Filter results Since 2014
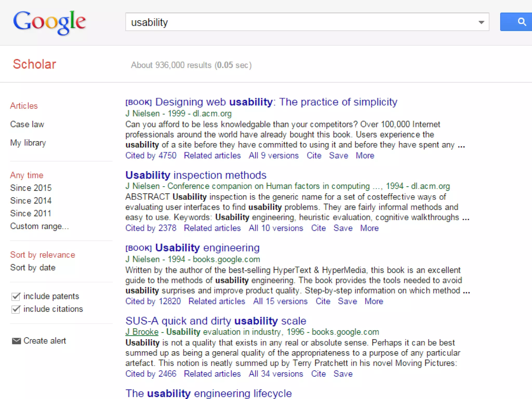 [x=31, y=201]
